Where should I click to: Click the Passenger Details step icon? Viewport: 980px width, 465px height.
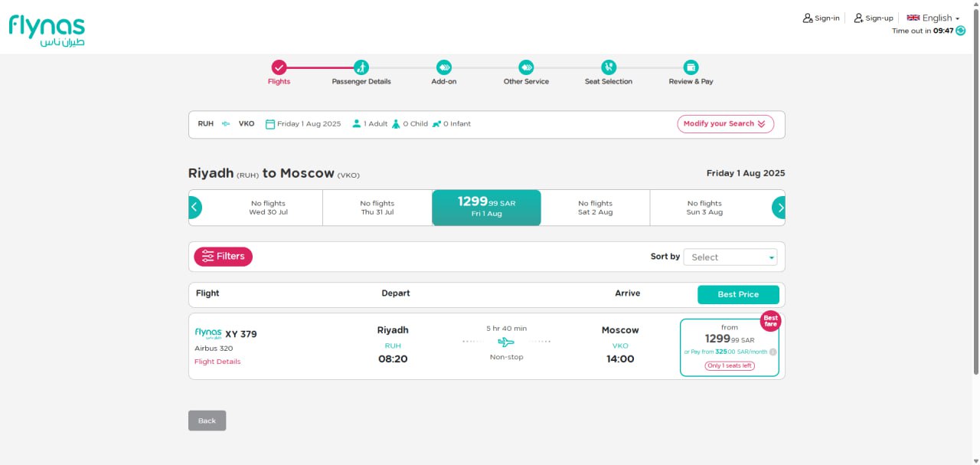pyautogui.click(x=361, y=67)
